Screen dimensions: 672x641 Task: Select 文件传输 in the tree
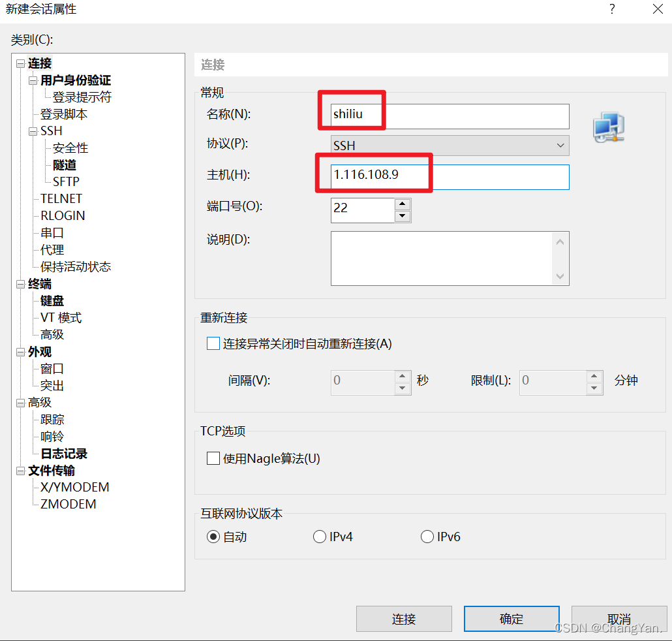[52, 471]
